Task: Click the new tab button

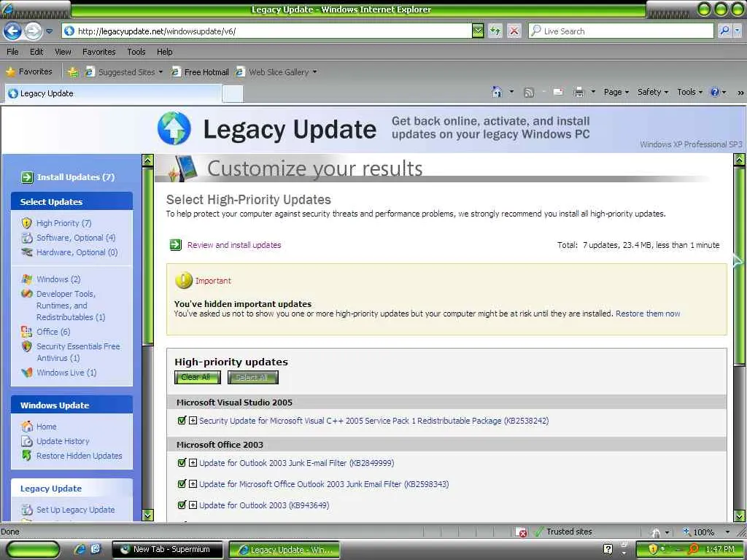Action: tap(233, 94)
